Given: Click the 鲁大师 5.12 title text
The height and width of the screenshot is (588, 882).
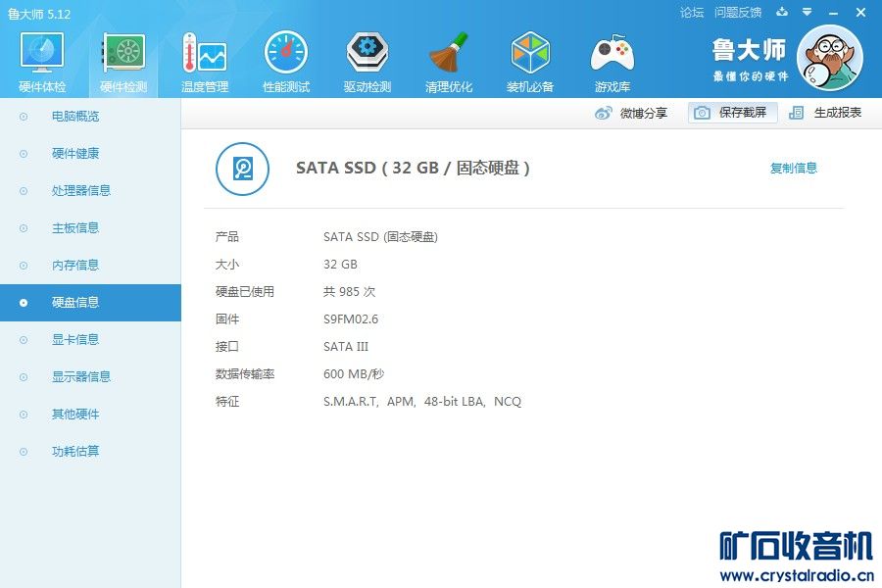Looking at the screenshot, I should [x=39, y=14].
